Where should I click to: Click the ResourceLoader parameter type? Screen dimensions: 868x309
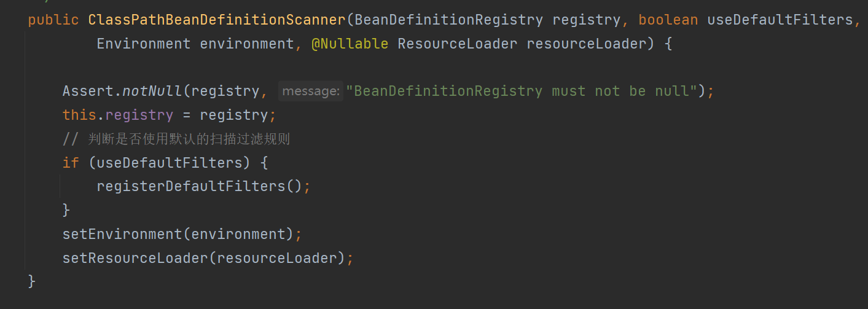click(x=457, y=44)
